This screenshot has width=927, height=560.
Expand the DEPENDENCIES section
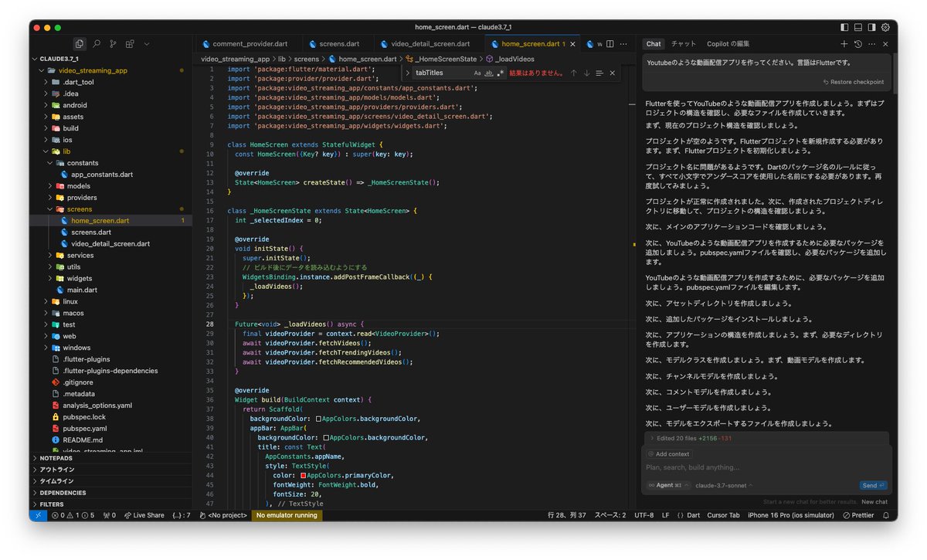pyautogui.click(x=110, y=493)
